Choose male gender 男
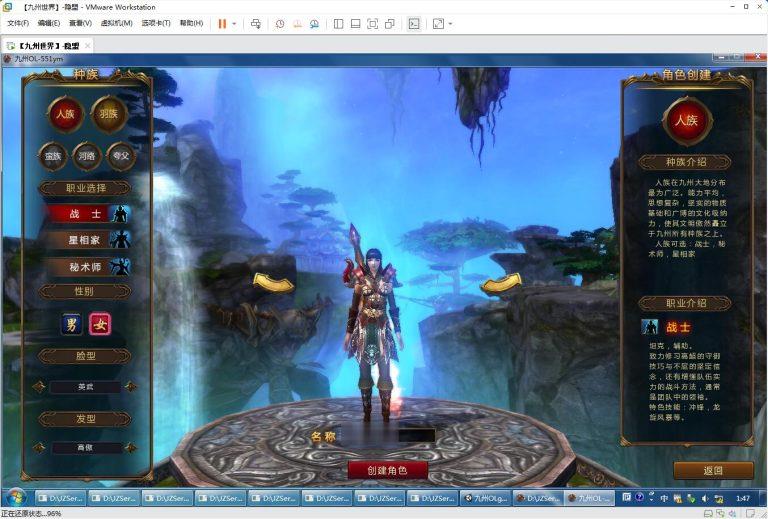The height and width of the screenshot is (519, 768). [x=72, y=324]
